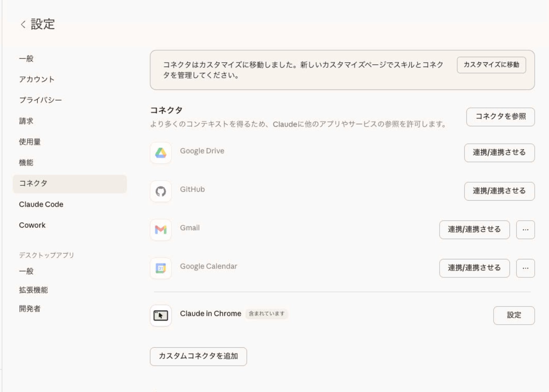
Task: Open the アカウント settings section
Action: 37,79
